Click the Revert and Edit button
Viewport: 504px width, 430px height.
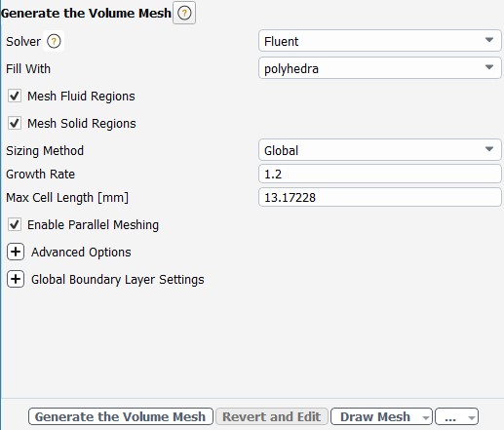[x=272, y=416]
